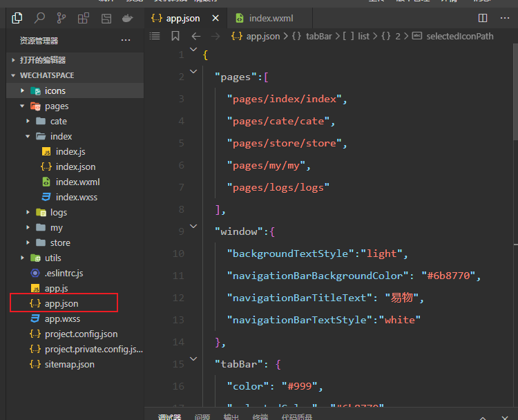518x420 pixels.
Task: Collapse the WECHATSPACE root section
Action: (x=75, y=75)
